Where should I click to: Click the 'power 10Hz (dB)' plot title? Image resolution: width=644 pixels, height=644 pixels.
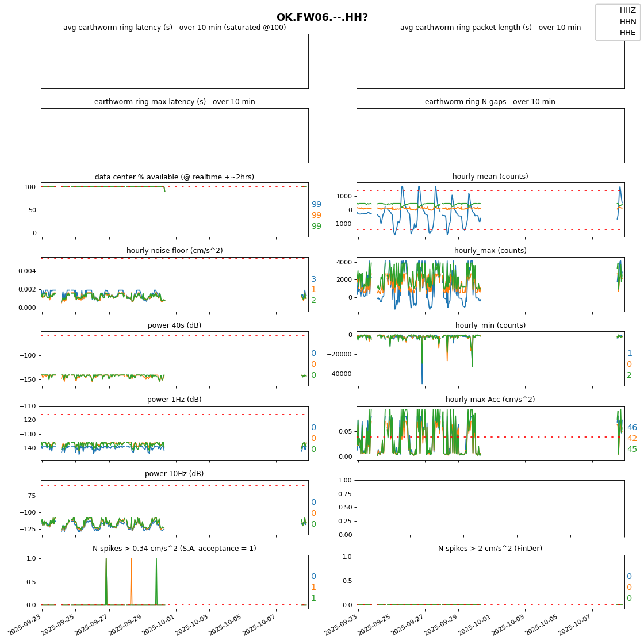174,474
